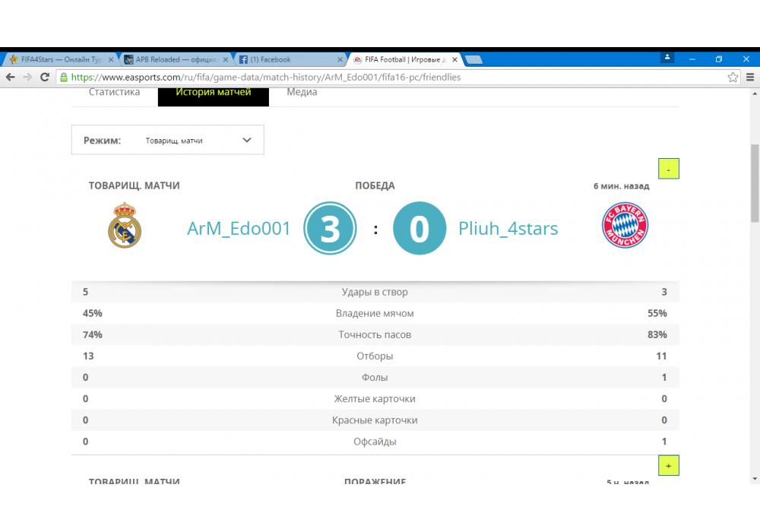Switch to the Статистика tab
The image size is (760, 532).
point(114,93)
